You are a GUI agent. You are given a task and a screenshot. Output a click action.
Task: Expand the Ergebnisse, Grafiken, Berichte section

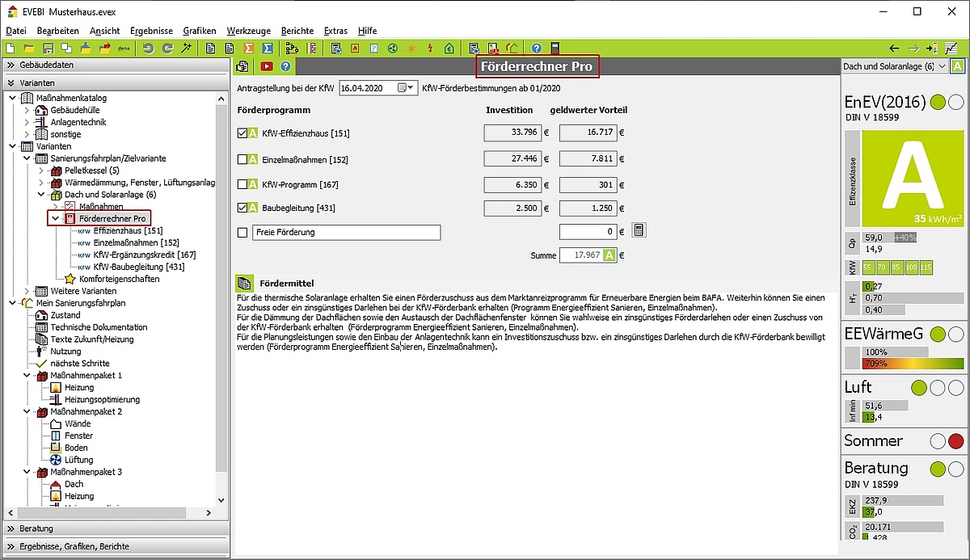coord(117,546)
